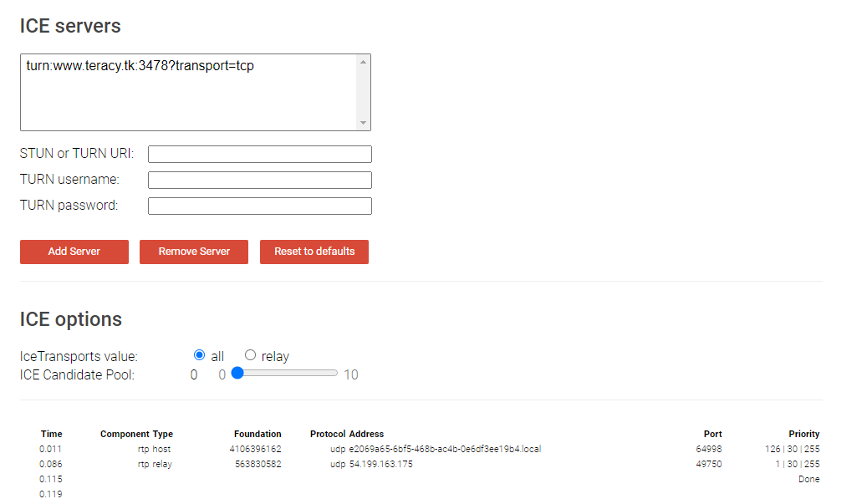Viewport: 867px width, 504px height.
Task: Focus the STUN or TURN URI field
Action: [260, 154]
